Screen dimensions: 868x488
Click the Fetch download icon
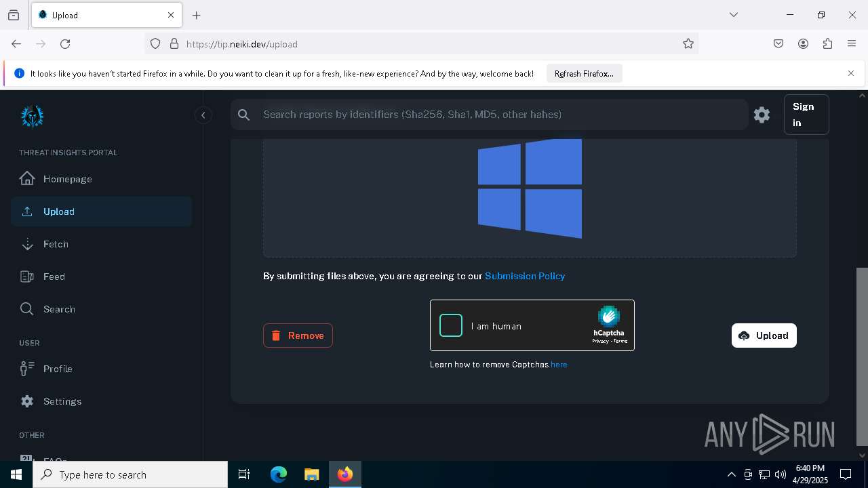27,244
